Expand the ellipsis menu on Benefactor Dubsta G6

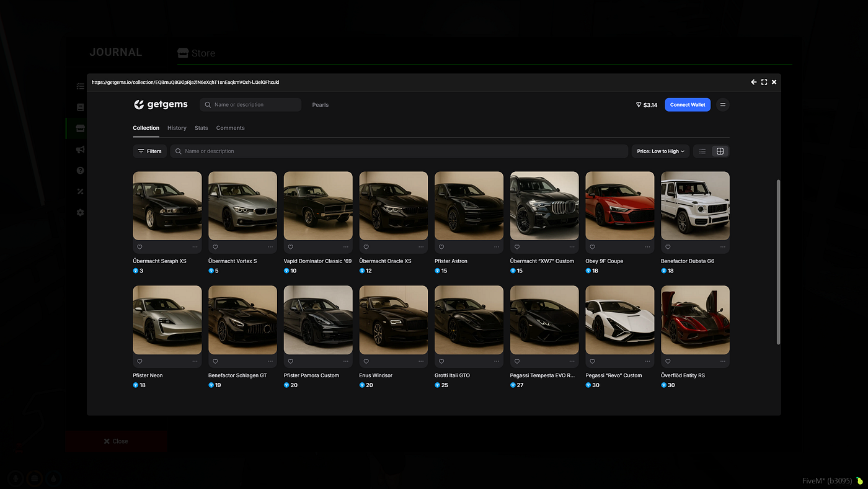(723, 247)
